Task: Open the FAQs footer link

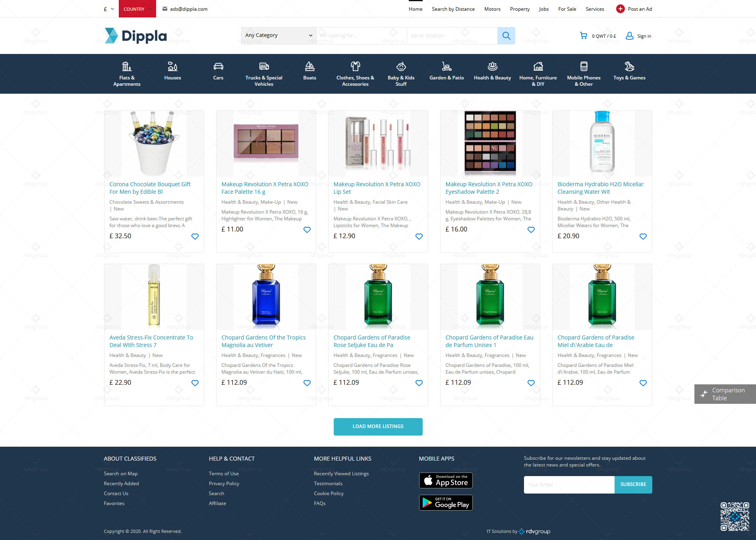Action: (x=320, y=503)
